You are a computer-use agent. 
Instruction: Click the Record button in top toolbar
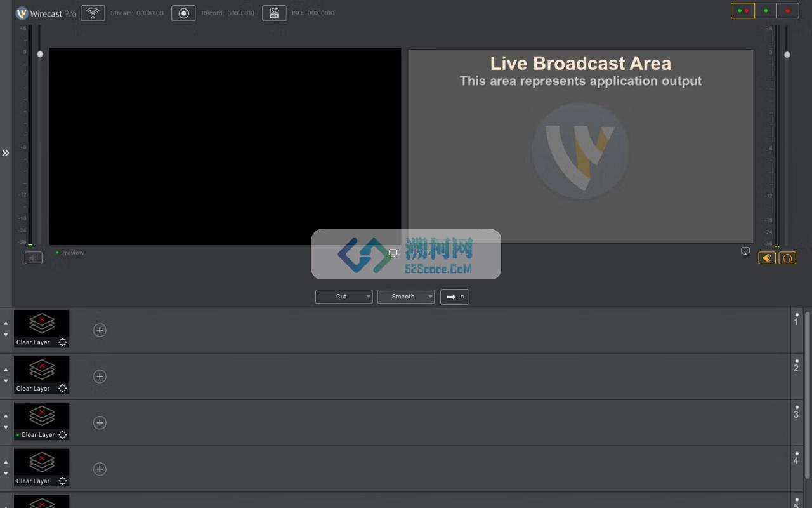[183, 13]
